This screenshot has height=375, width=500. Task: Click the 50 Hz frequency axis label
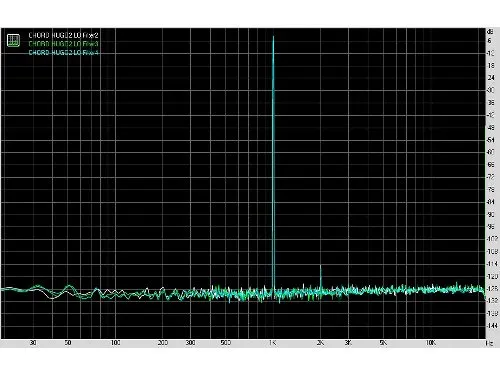(68, 343)
